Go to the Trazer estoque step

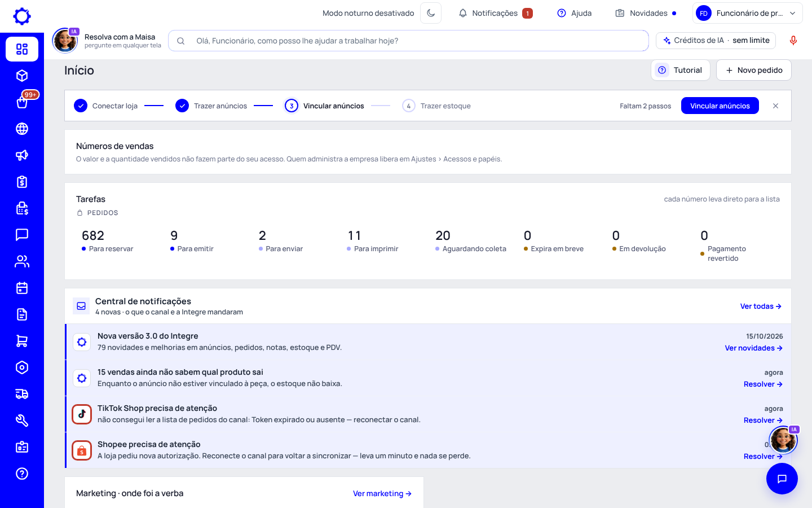[436, 106]
